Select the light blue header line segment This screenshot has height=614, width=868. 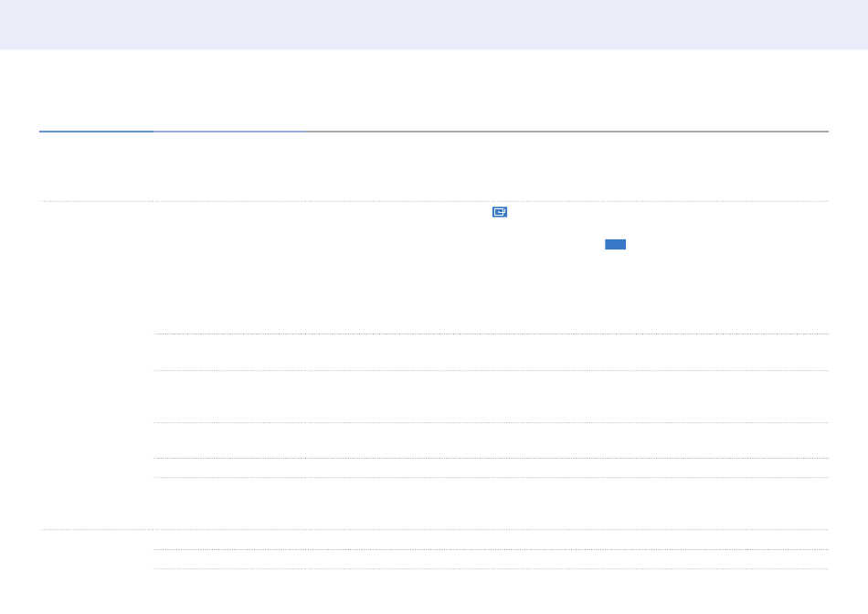tap(229, 132)
